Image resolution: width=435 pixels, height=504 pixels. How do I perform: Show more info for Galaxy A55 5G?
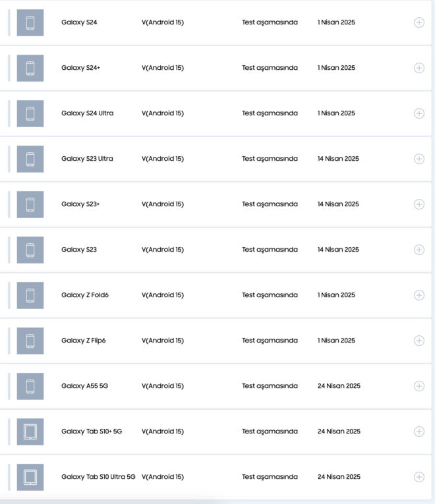(x=419, y=386)
